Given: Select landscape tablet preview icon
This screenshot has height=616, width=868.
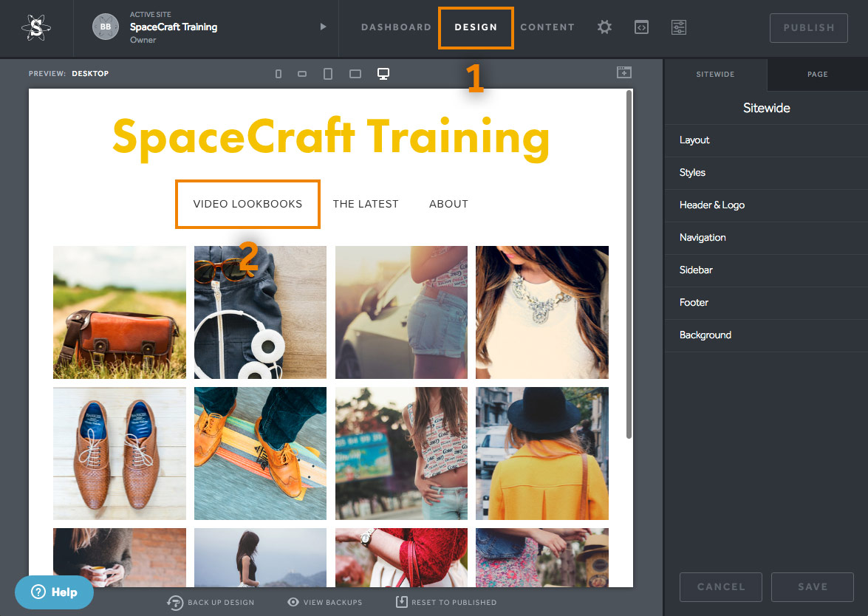Looking at the screenshot, I should pyautogui.click(x=355, y=74).
